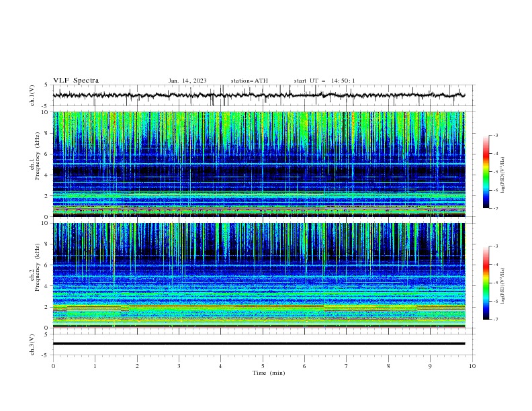Viewport: 532px width, 411px height.
Task: Click the '-3' label on ch.1 colorbar
Action: coord(496,135)
